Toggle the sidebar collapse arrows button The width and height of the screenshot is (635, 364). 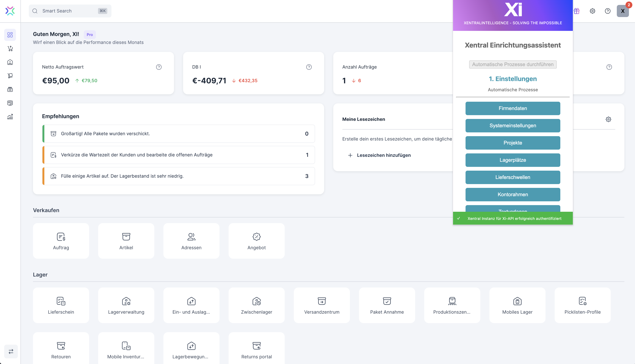click(11, 351)
